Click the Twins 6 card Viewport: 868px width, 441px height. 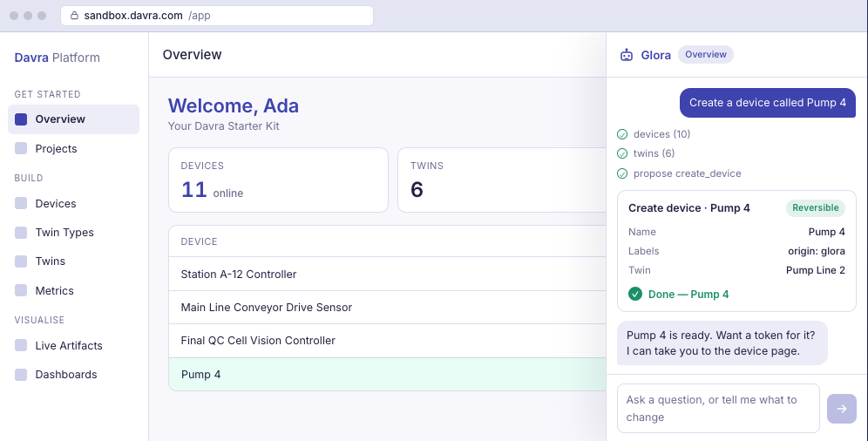pyautogui.click(x=501, y=180)
